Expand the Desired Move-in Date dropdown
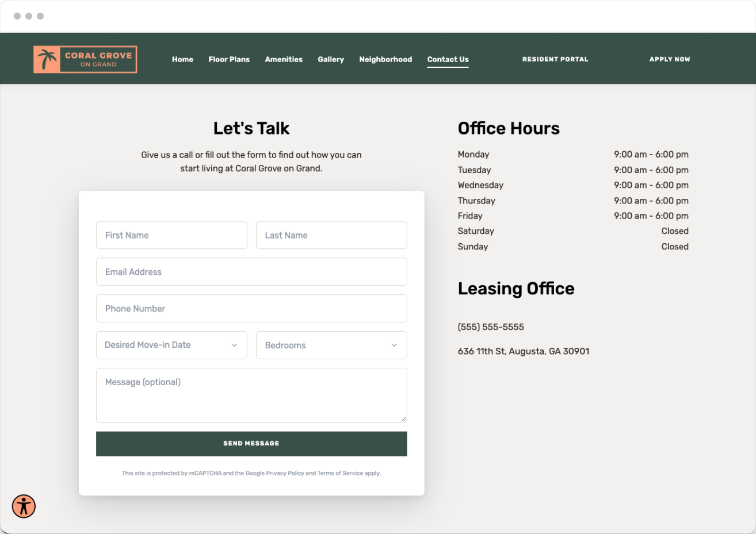This screenshot has height=534, width=756. [171, 345]
